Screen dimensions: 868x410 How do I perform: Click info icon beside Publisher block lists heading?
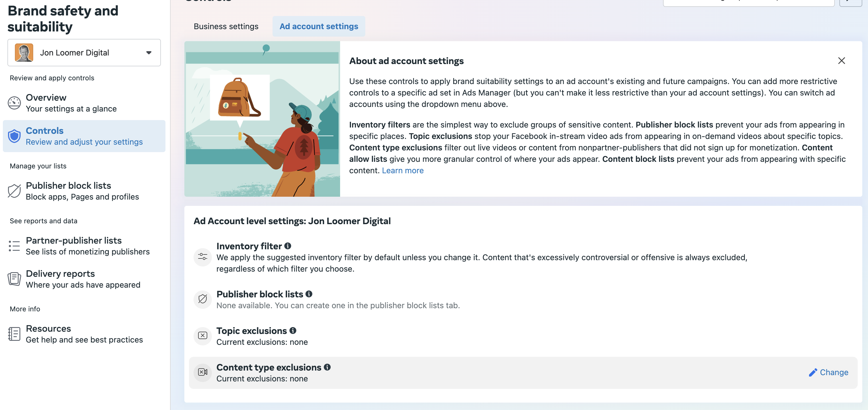pos(309,294)
